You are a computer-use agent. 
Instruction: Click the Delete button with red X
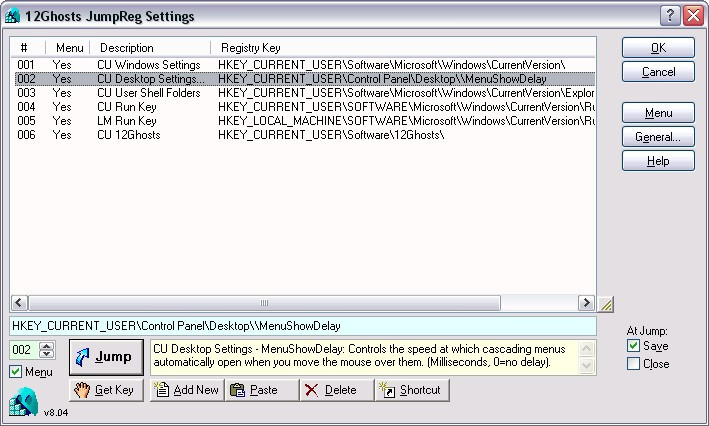pyautogui.click(x=337, y=390)
